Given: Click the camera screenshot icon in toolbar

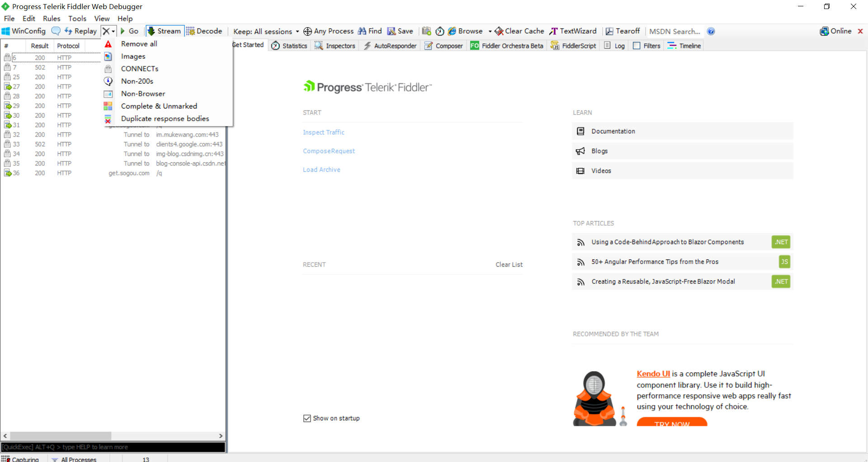Looking at the screenshot, I should (426, 31).
